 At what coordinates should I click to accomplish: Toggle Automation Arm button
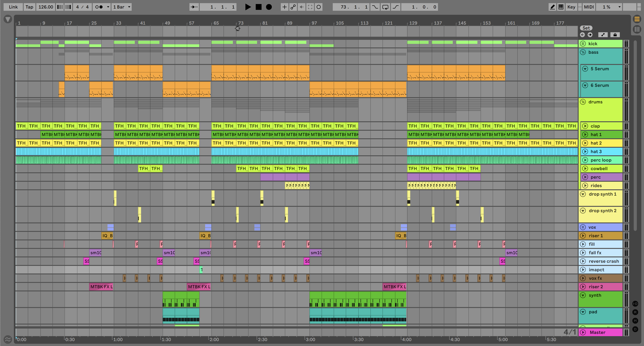click(293, 7)
